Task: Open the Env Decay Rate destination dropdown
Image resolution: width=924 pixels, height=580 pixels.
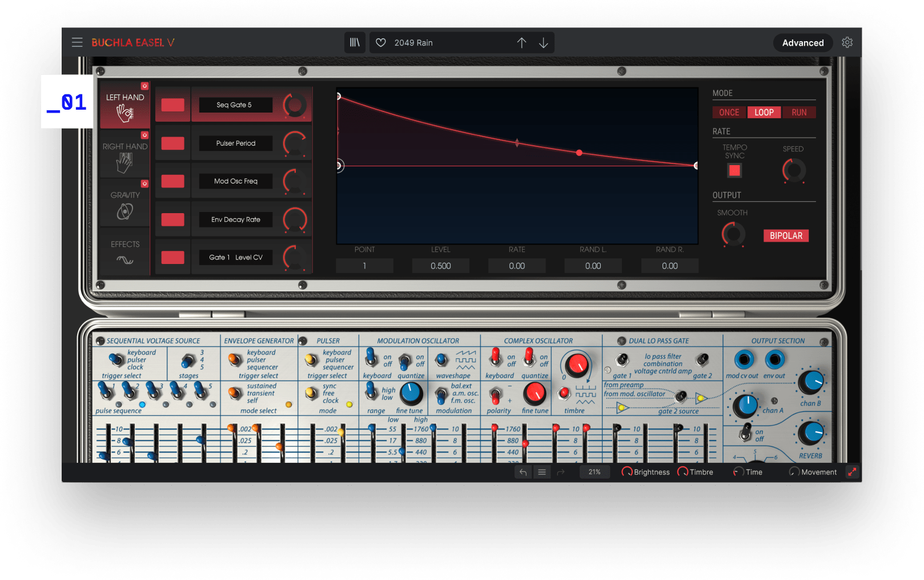Action: [x=235, y=219]
